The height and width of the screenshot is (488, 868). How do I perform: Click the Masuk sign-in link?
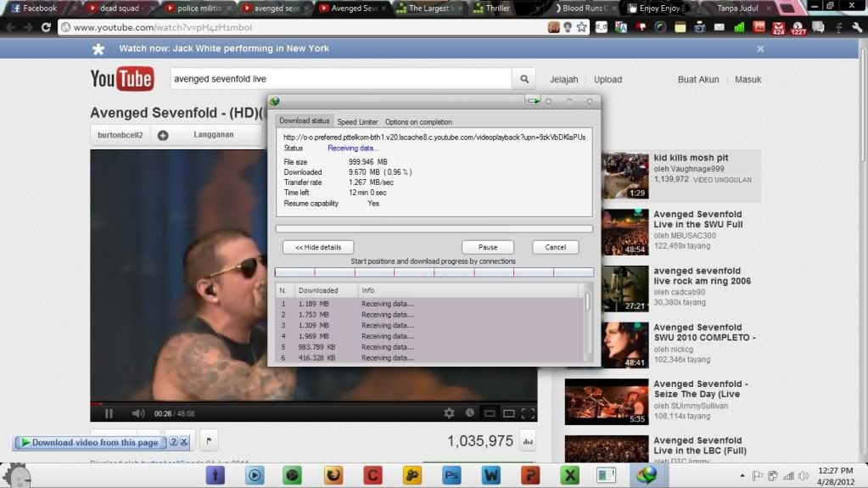748,79
